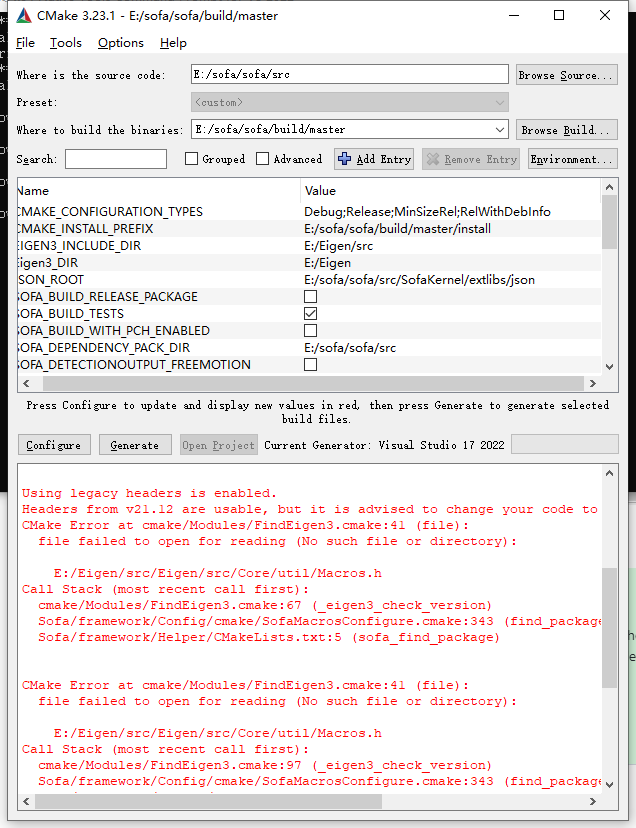
Task: Click the Browse Build button
Action: click(x=567, y=130)
